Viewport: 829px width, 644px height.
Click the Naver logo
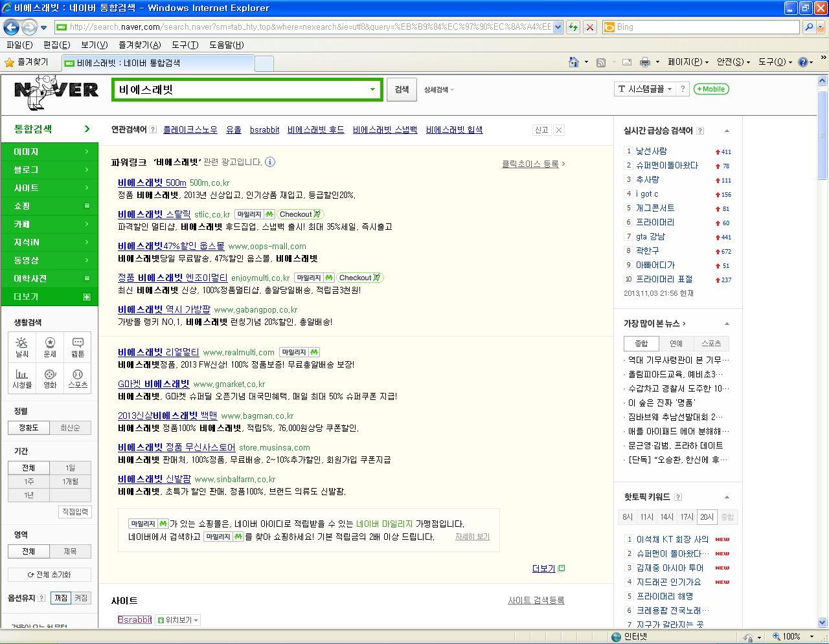(x=56, y=91)
